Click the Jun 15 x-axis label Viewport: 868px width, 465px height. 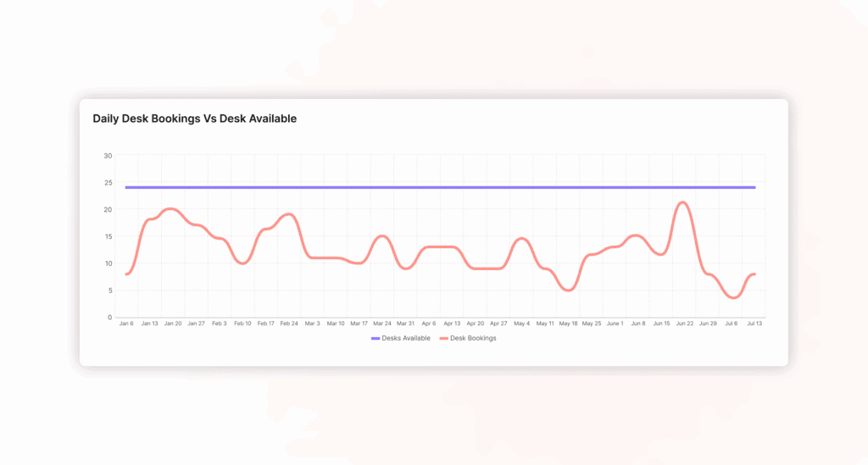(661, 324)
